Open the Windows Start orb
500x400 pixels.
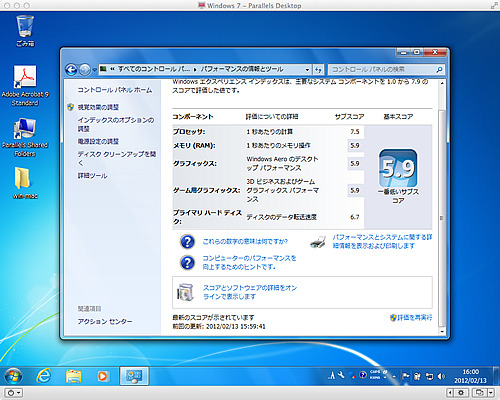click(x=13, y=376)
